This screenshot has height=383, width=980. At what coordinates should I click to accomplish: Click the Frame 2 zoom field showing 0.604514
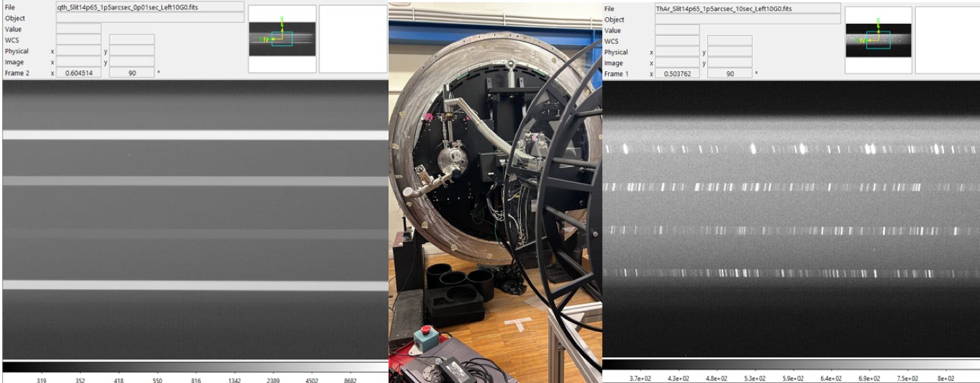[78, 73]
